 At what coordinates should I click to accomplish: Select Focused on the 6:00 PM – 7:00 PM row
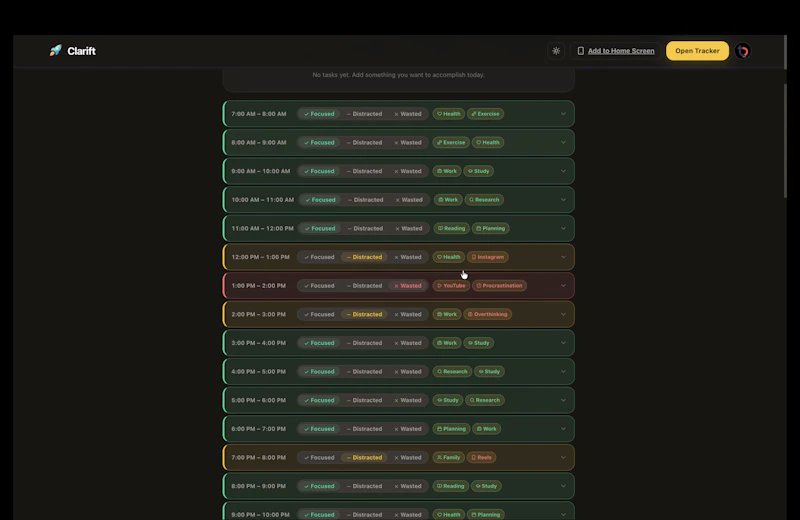319,429
